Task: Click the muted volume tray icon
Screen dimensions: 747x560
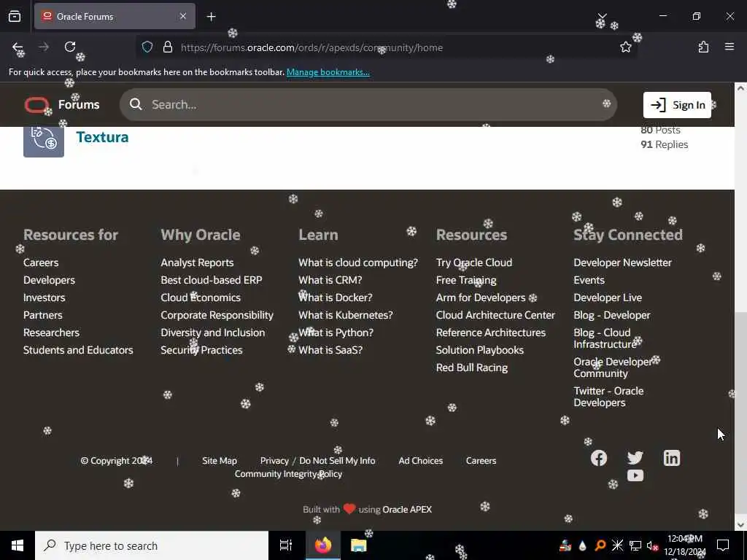Action: (x=652, y=545)
